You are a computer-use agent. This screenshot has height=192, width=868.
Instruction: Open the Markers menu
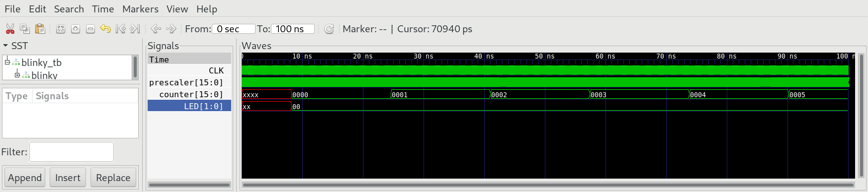pos(140,9)
